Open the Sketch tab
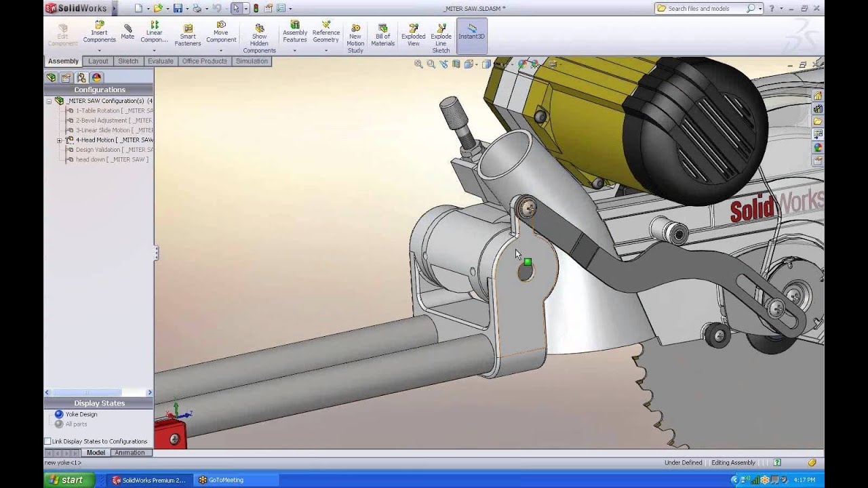This screenshot has width=868, height=488. (x=128, y=61)
